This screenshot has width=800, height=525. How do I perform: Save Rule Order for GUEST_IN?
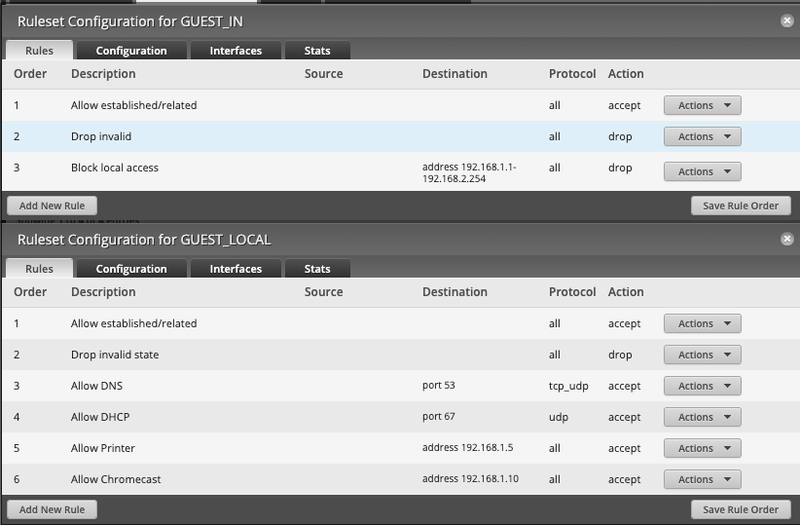[x=741, y=205]
